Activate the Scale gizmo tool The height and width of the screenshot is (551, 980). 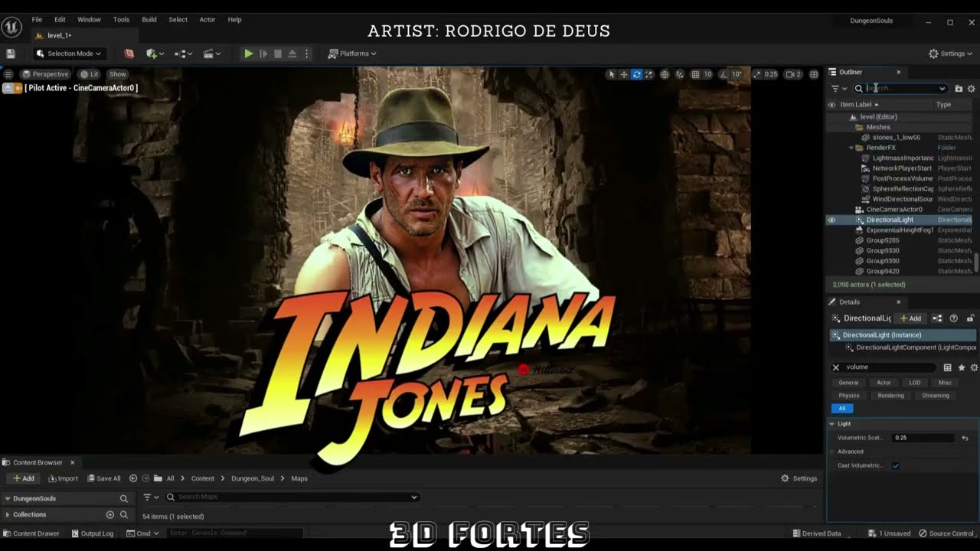pyautogui.click(x=649, y=74)
